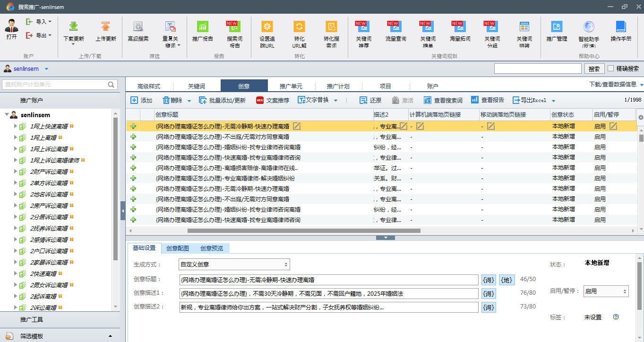Open 下载/查看数据信息 dropdown
The width and height of the screenshot is (644, 342).
(616, 85)
